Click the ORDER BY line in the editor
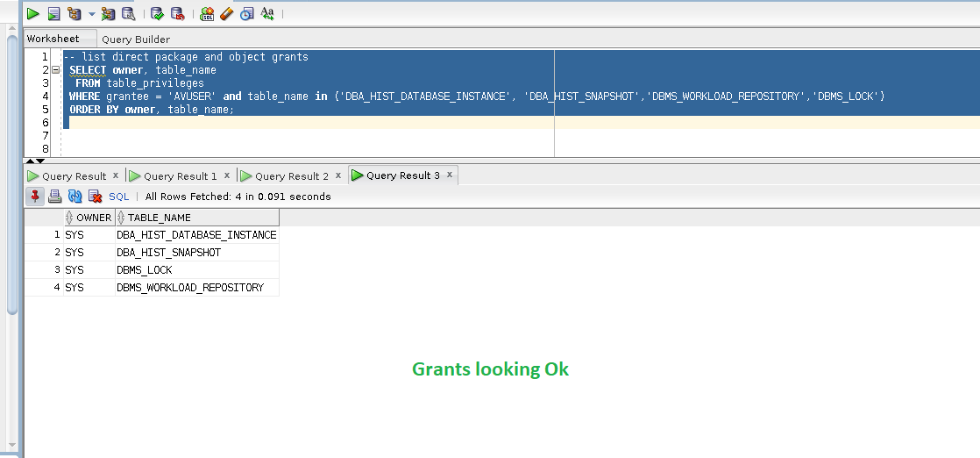Screen dimensions: 980x458 click(152, 110)
